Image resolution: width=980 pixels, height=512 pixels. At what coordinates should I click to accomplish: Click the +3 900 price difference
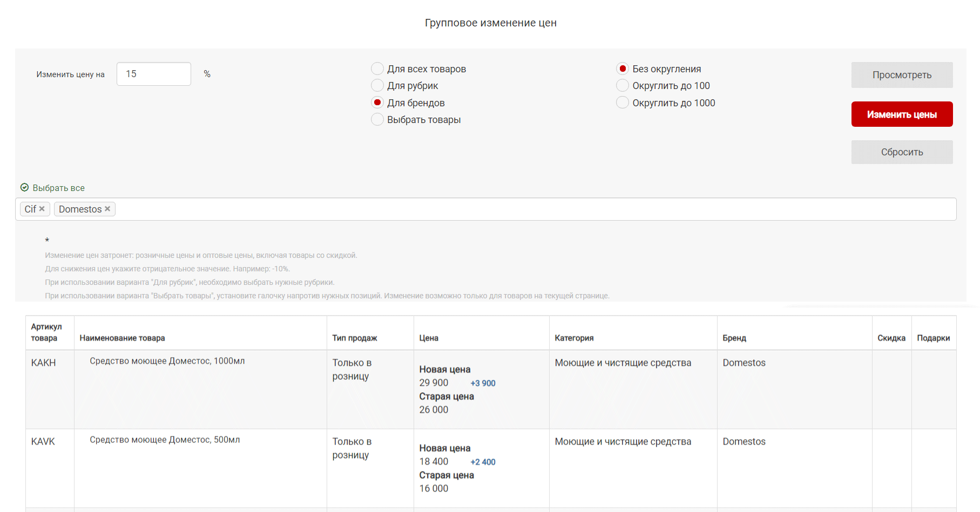pos(483,383)
